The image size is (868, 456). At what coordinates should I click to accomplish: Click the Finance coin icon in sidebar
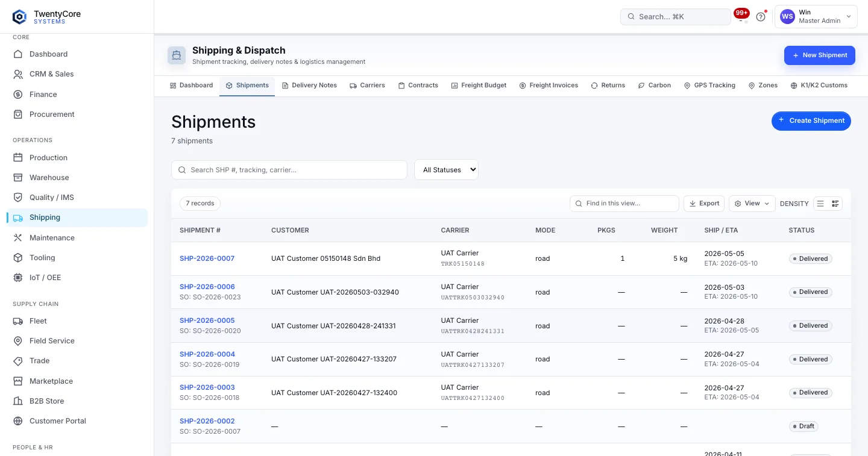[x=18, y=95]
